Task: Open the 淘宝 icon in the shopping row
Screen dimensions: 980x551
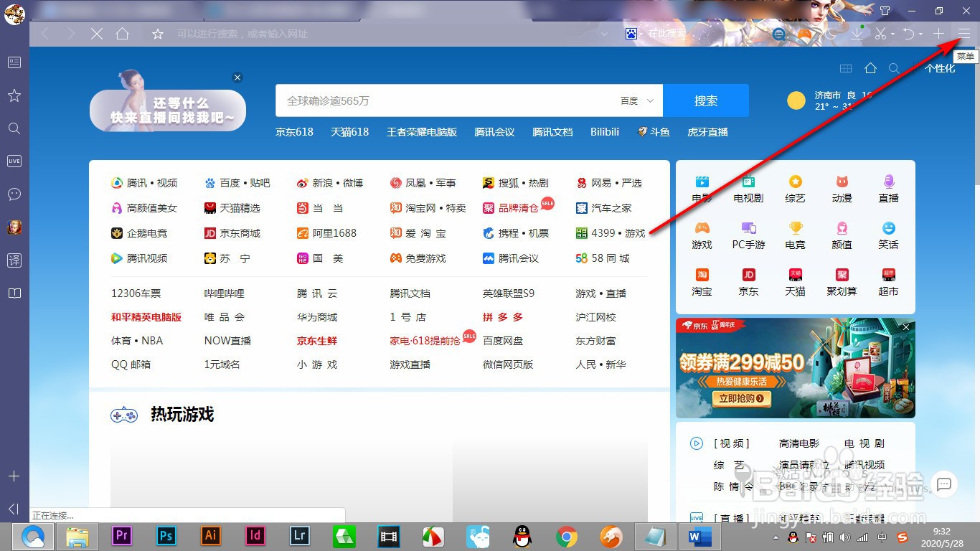Action: tap(702, 281)
